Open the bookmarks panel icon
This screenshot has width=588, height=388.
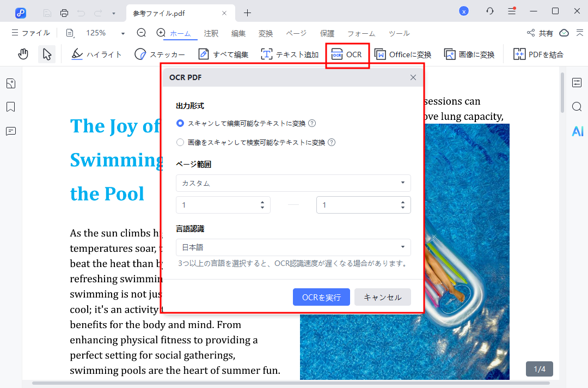coord(11,107)
